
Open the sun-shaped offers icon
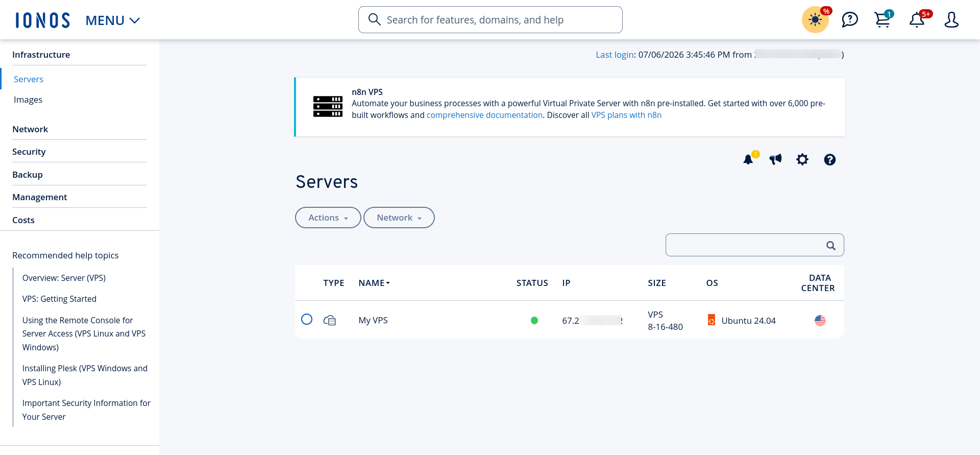815,20
